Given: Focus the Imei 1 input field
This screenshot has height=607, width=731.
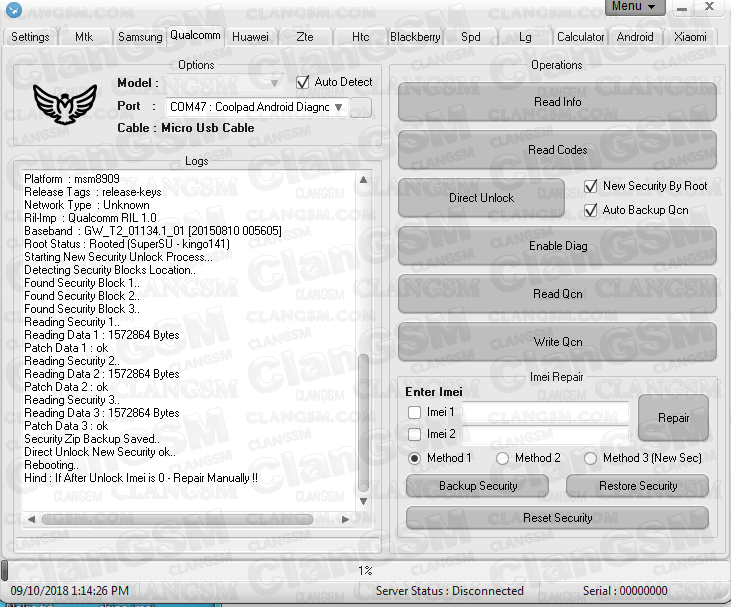Looking at the screenshot, I should pyautogui.click(x=545, y=412).
